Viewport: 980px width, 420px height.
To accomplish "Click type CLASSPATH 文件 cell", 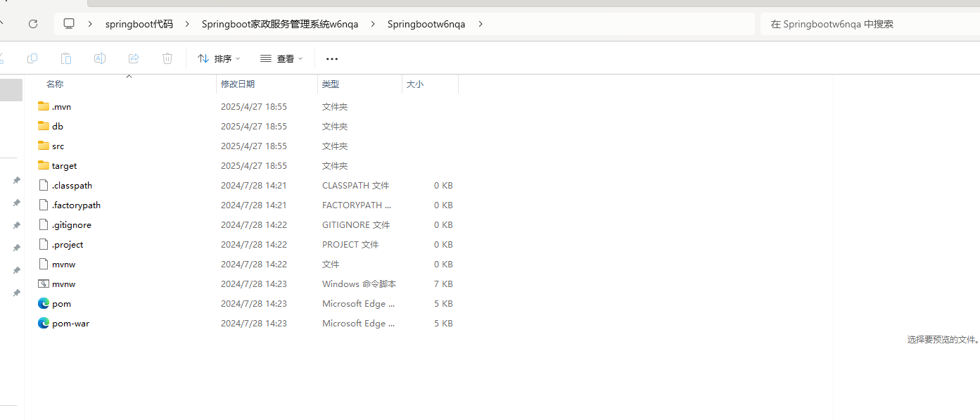I will click(x=356, y=186).
